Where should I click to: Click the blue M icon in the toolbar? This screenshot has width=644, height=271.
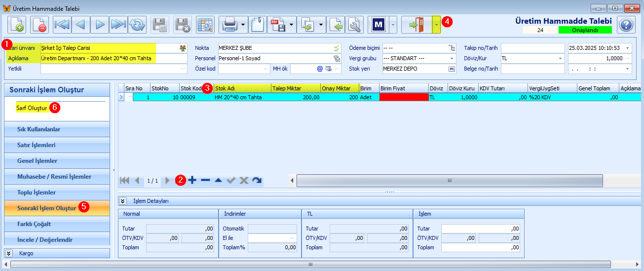coord(379,24)
